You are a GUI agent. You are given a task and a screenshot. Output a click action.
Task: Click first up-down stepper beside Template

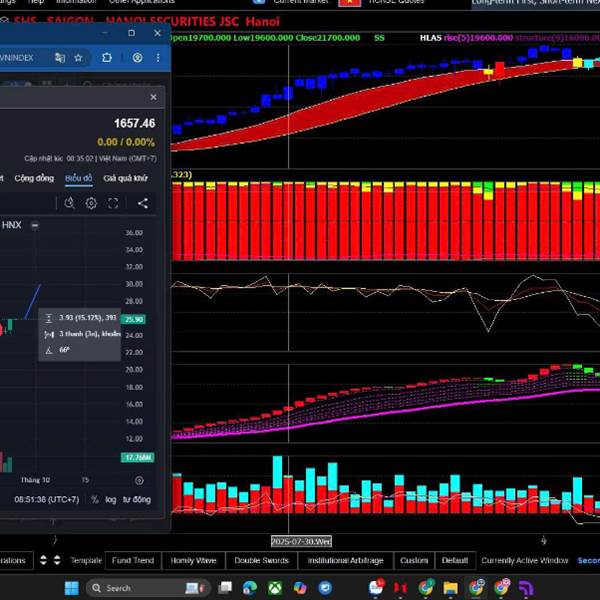[43, 561]
